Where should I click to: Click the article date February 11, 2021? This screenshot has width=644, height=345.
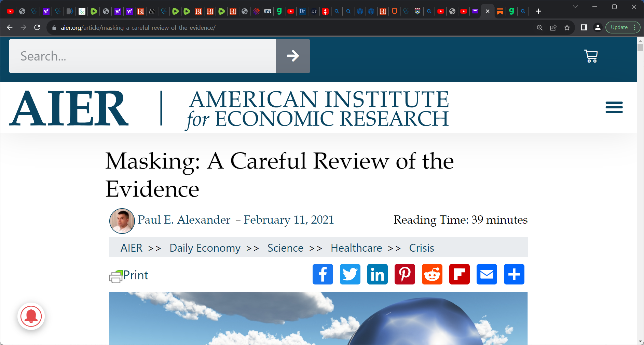click(289, 220)
